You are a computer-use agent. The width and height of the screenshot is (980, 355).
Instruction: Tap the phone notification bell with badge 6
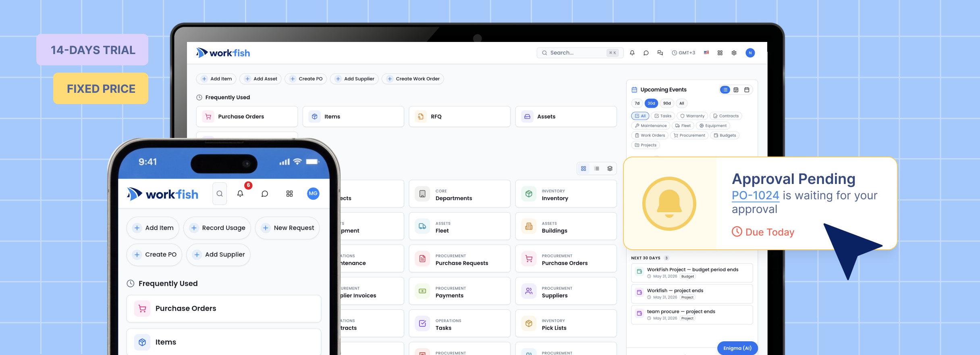pyautogui.click(x=241, y=194)
